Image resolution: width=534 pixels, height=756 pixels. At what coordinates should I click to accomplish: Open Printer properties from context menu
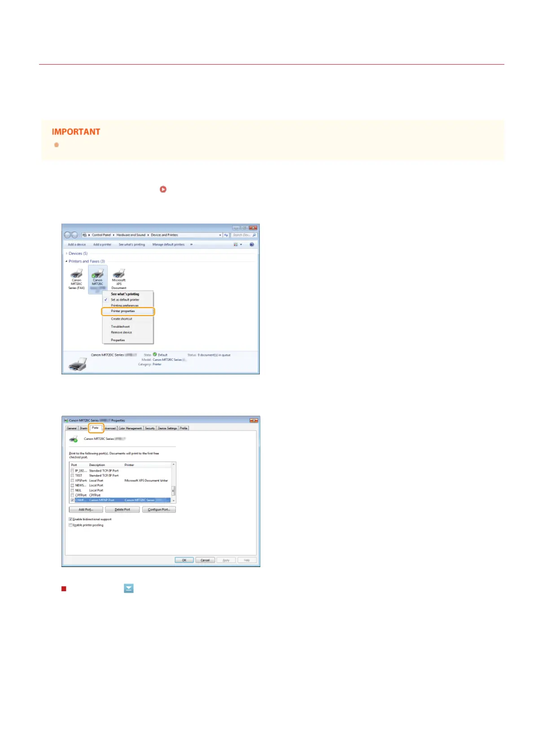[128, 311]
